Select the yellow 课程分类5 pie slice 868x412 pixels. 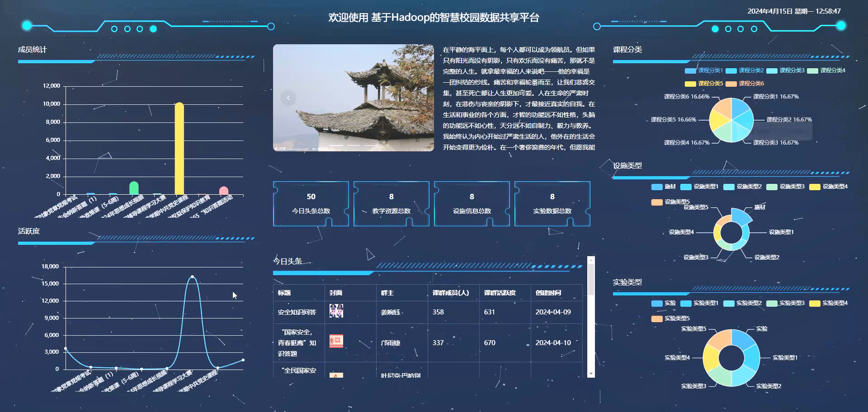(x=718, y=120)
